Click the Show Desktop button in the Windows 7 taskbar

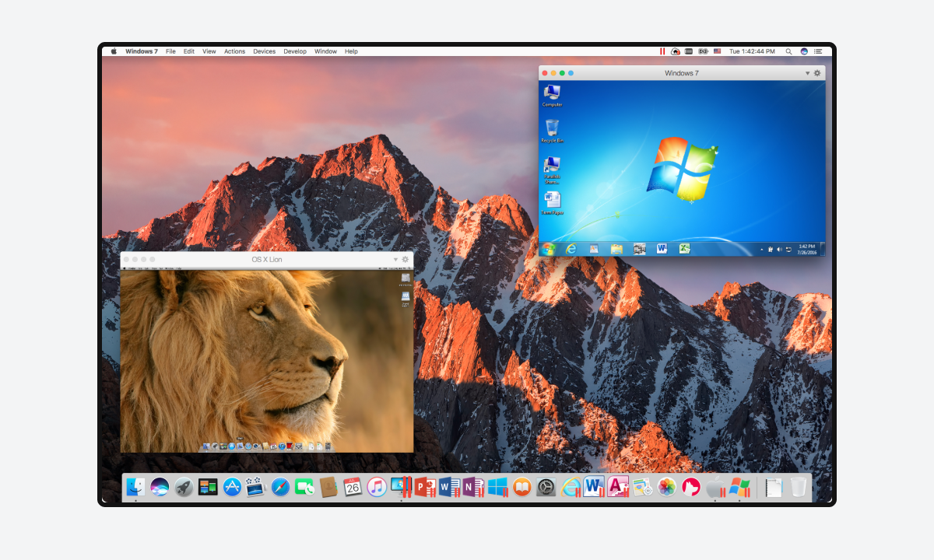click(x=822, y=249)
